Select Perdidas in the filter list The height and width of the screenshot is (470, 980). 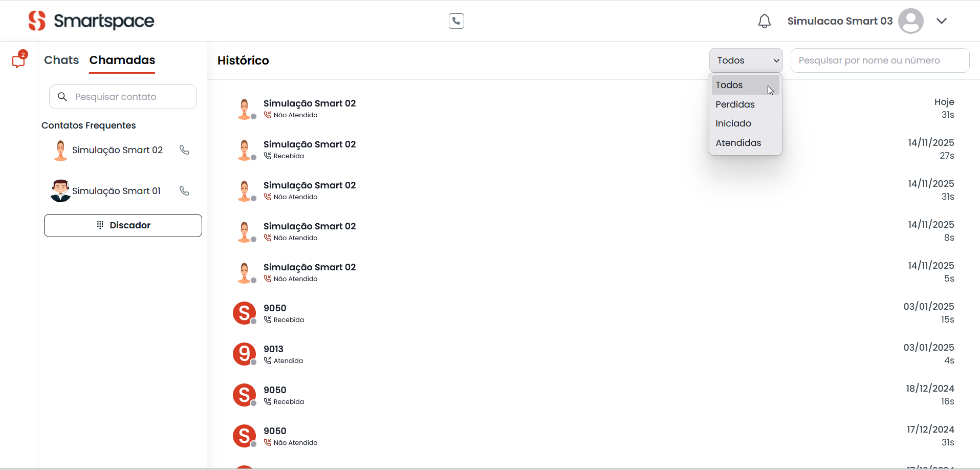click(735, 104)
